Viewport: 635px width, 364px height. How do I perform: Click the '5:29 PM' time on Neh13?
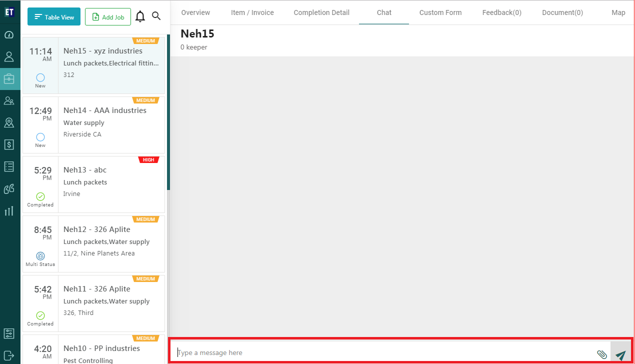coord(42,173)
